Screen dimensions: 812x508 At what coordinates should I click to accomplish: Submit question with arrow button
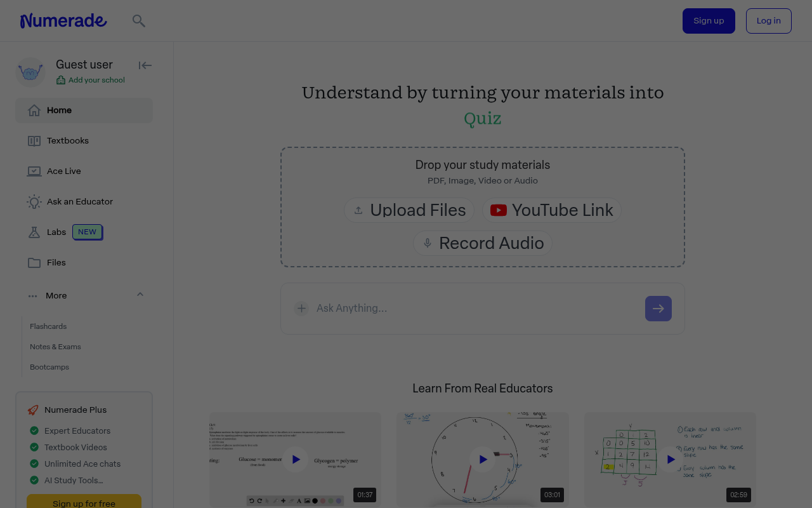point(658,309)
